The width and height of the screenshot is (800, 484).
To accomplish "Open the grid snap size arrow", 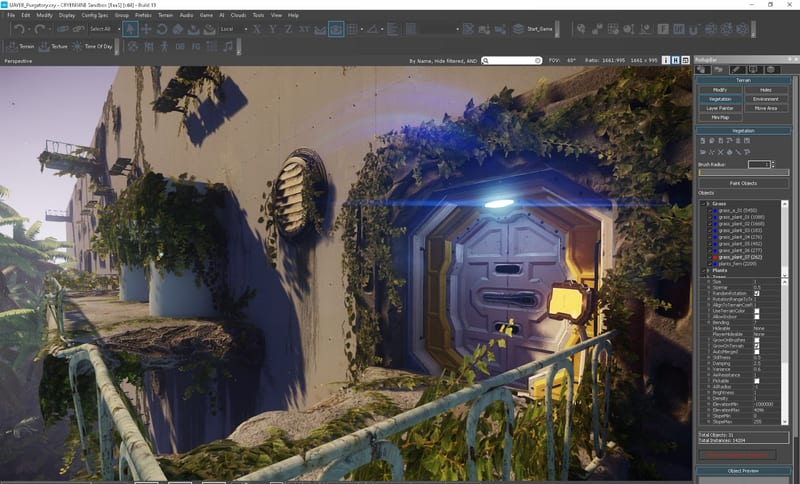I will 362,29.
